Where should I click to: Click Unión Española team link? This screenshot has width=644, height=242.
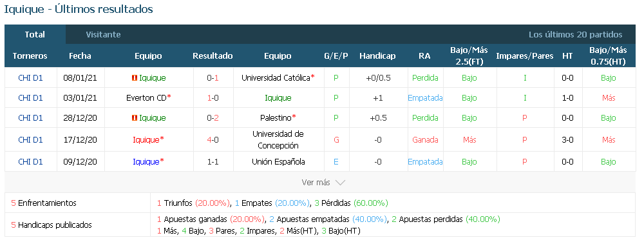coord(278,162)
